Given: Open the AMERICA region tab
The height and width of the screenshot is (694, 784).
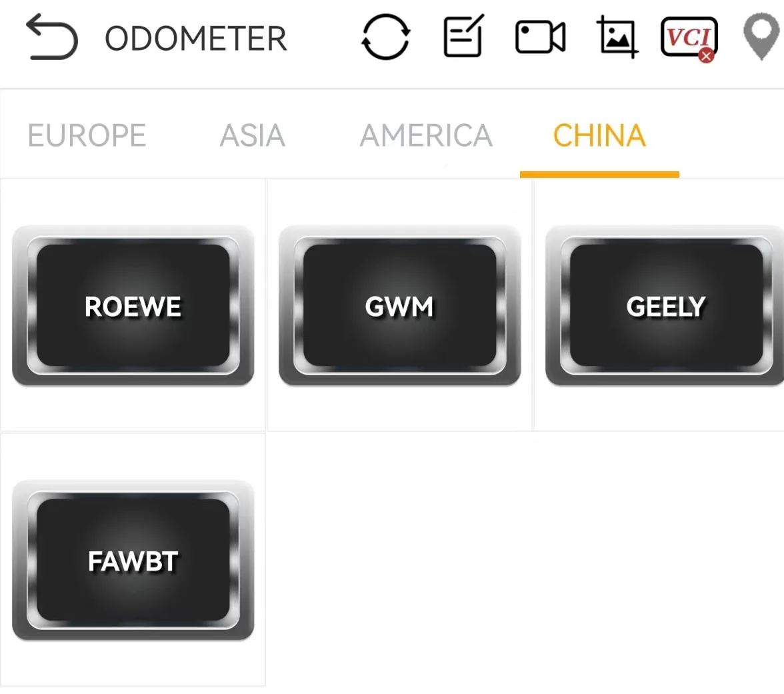Looking at the screenshot, I should click(426, 135).
